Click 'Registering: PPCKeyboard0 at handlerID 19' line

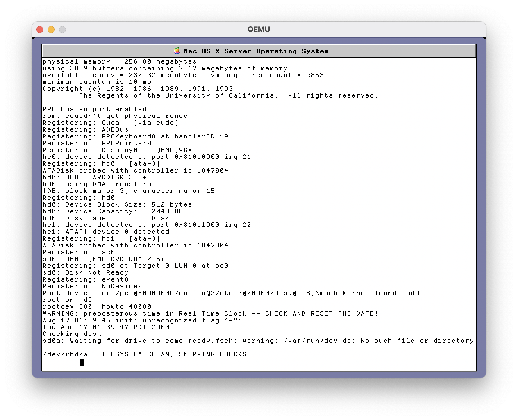coord(135,136)
